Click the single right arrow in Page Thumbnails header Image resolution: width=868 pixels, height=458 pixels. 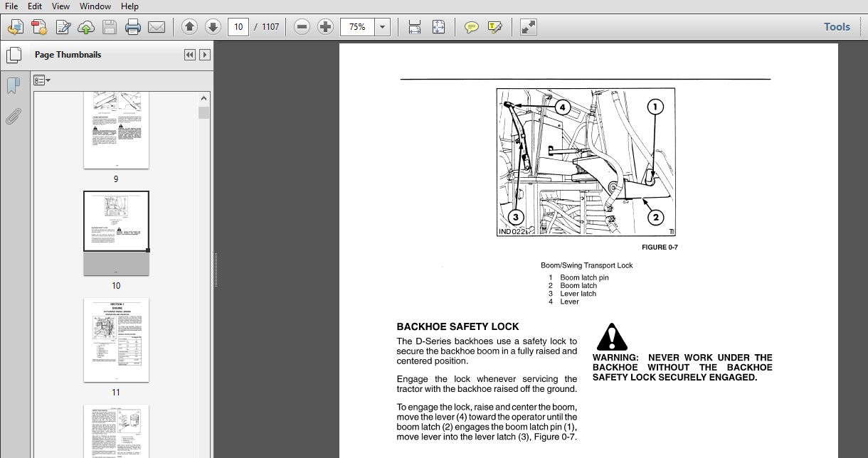click(205, 55)
